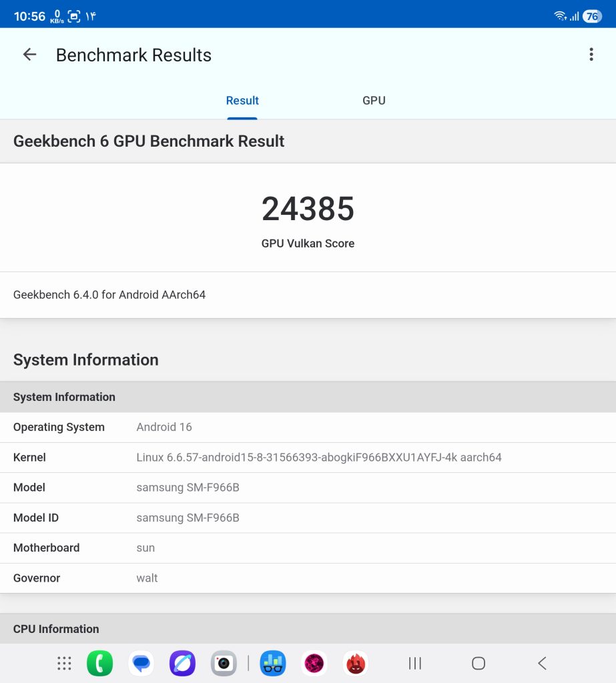Viewport: 616px width, 683px height.
Task: Tap the Motherboard value 'sun'
Action: click(145, 548)
